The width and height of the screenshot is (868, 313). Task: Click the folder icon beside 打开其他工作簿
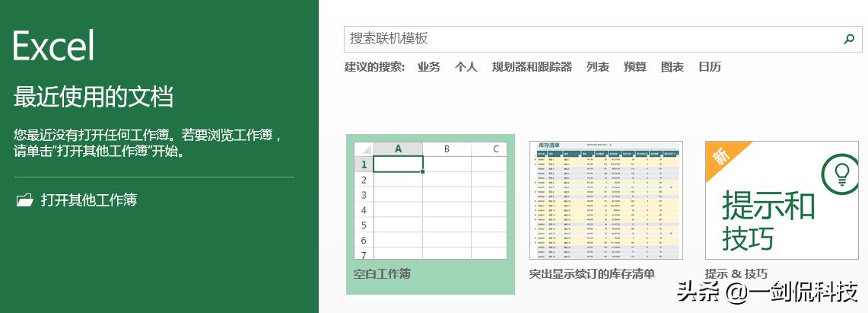pos(25,200)
